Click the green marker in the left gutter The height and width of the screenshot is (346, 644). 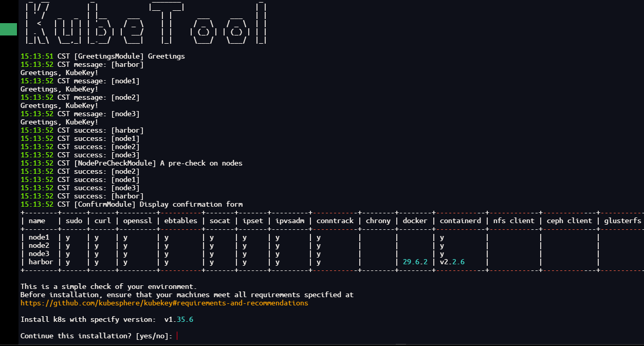8,29
